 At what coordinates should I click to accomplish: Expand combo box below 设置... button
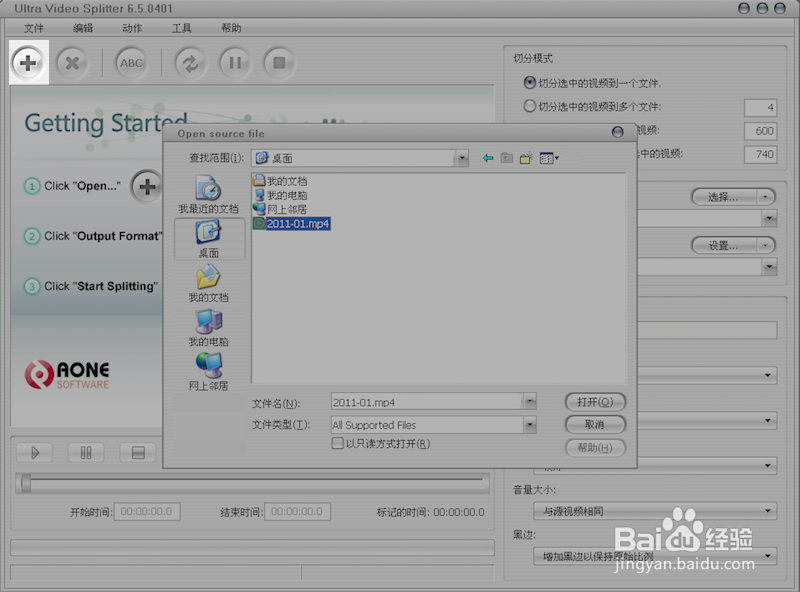coord(769,266)
